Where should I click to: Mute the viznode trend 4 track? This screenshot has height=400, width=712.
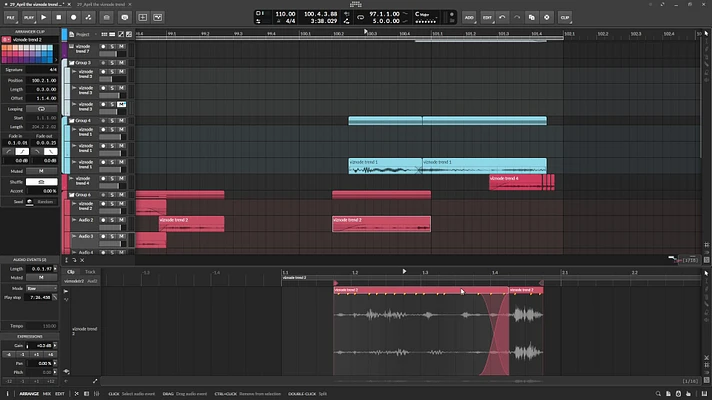tap(121, 178)
